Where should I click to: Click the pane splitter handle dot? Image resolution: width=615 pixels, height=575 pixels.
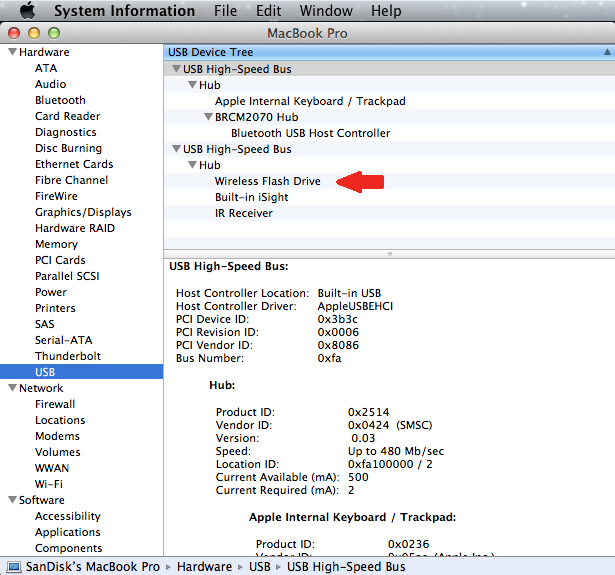[389, 254]
